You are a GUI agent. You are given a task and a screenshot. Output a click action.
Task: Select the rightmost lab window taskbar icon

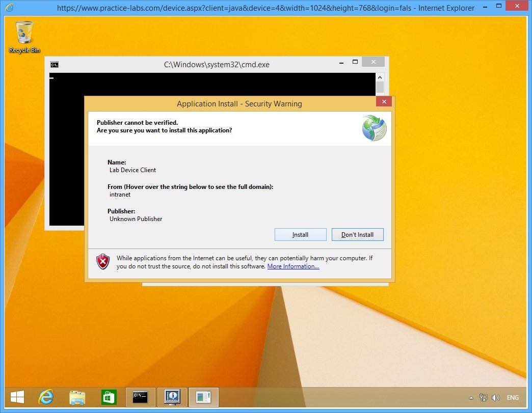(203, 397)
